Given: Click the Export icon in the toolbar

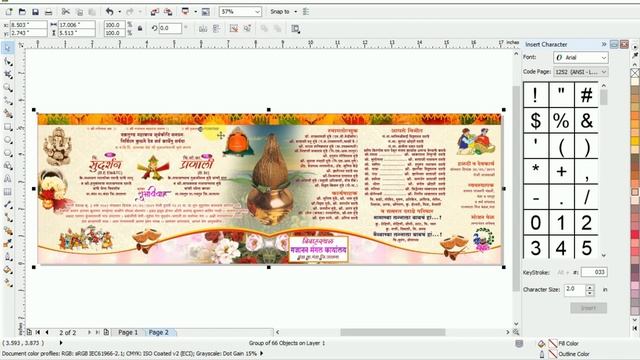Looking at the screenshot, I should click(168, 12).
